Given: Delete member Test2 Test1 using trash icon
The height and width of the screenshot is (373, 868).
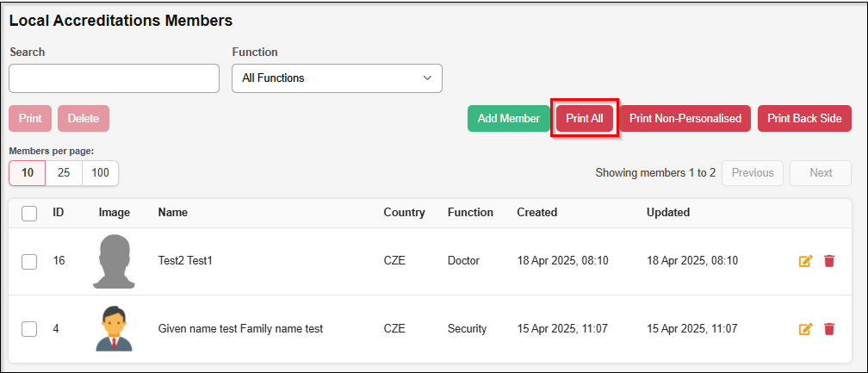Looking at the screenshot, I should point(829,261).
